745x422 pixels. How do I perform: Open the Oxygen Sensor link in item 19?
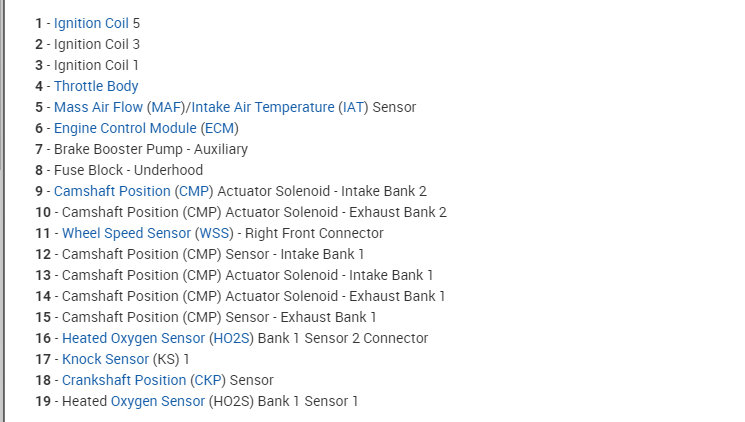[157, 401]
